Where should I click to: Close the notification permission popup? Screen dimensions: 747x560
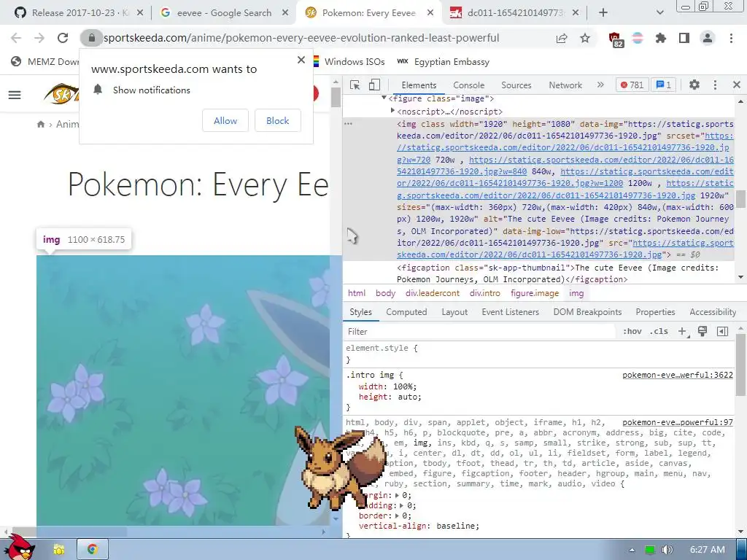(x=301, y=60)
